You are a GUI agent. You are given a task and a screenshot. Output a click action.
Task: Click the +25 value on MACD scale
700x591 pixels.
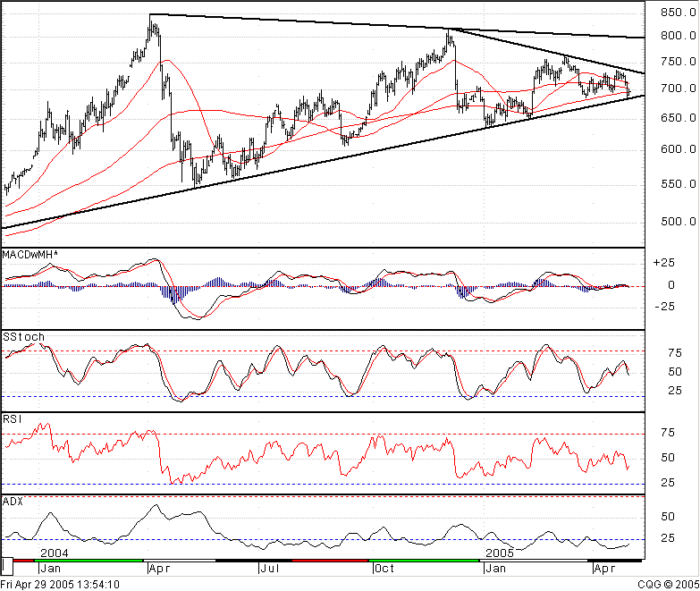[x=664, y=263]
